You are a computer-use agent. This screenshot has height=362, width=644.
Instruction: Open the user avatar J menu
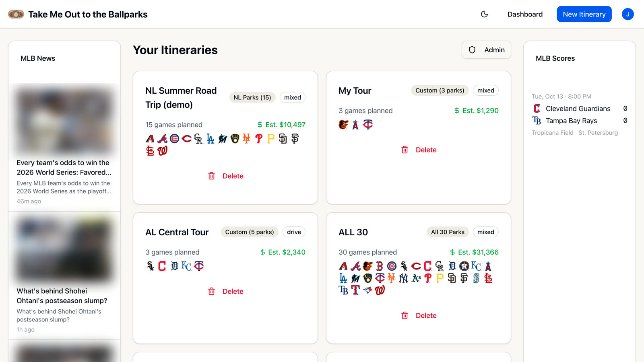pos(627,14)
